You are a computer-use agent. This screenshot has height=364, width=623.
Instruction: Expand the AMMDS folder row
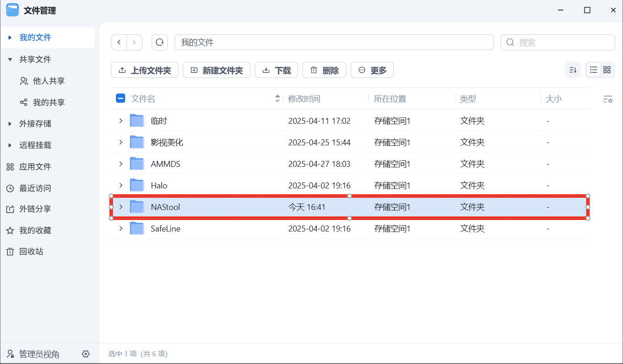[x=121, y=164]
